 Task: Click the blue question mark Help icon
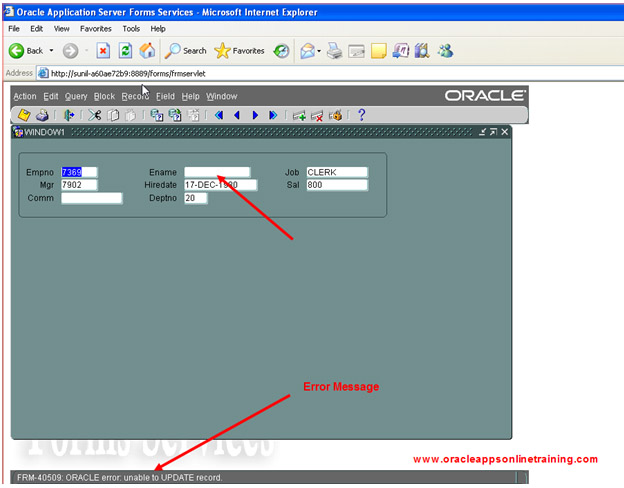click(x=361, y=115)
